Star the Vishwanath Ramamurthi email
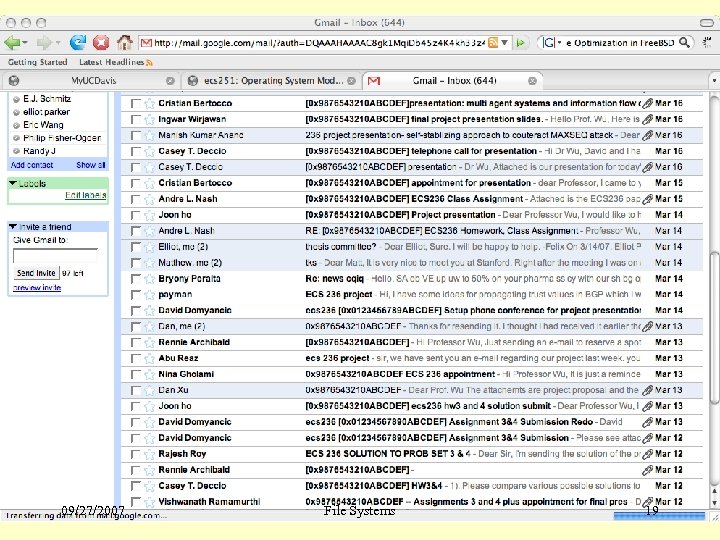Image resolution: width=720 pixels, height=540 pixels. [149, 502]
